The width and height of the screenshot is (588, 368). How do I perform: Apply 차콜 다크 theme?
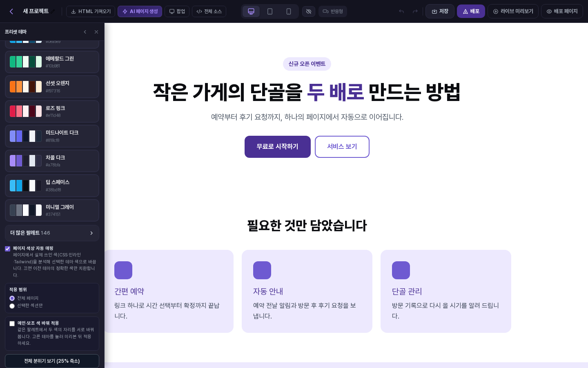point(52,161)
